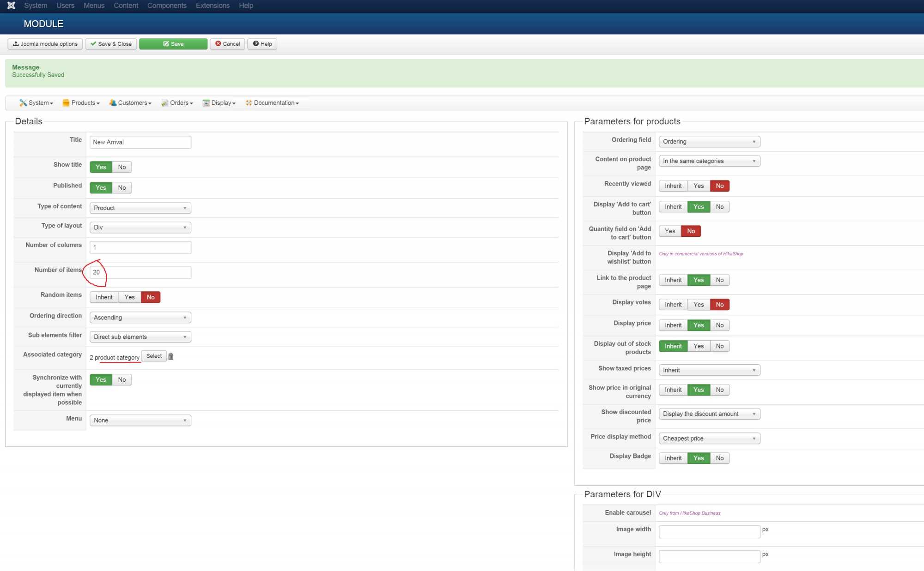Open the Customers menu icon
Viewport: 924px width, 571px height.
pyautogui.click(x=113, y=103)
